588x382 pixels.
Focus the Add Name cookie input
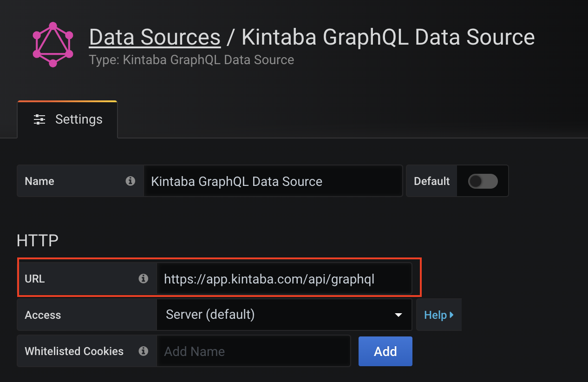[254, 351]
